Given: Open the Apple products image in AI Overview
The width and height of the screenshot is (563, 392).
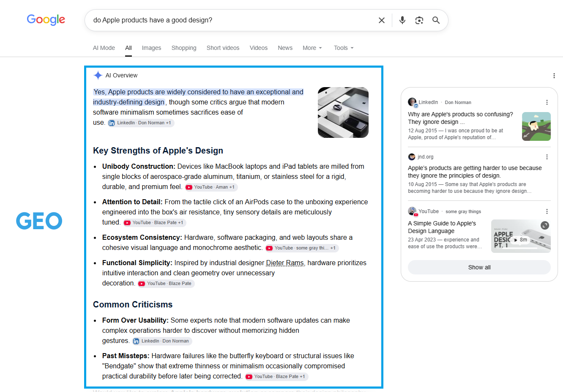Looking at the screenshot, I should click(x=343, y=112).
